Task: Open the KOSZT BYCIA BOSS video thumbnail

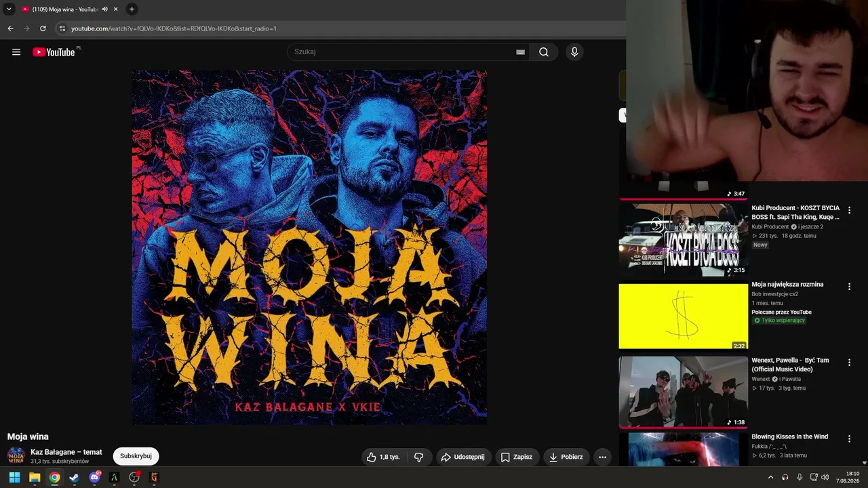Action: point(683,240)
